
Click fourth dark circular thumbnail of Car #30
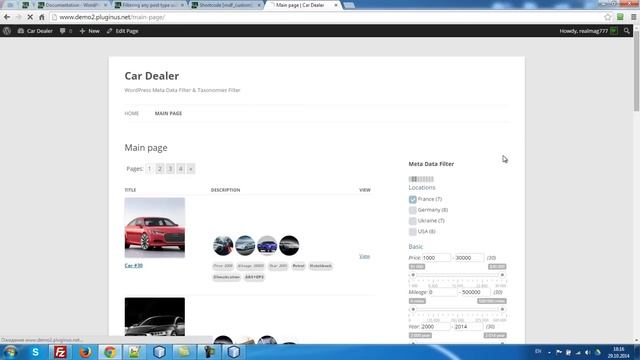tap(289, 246)
